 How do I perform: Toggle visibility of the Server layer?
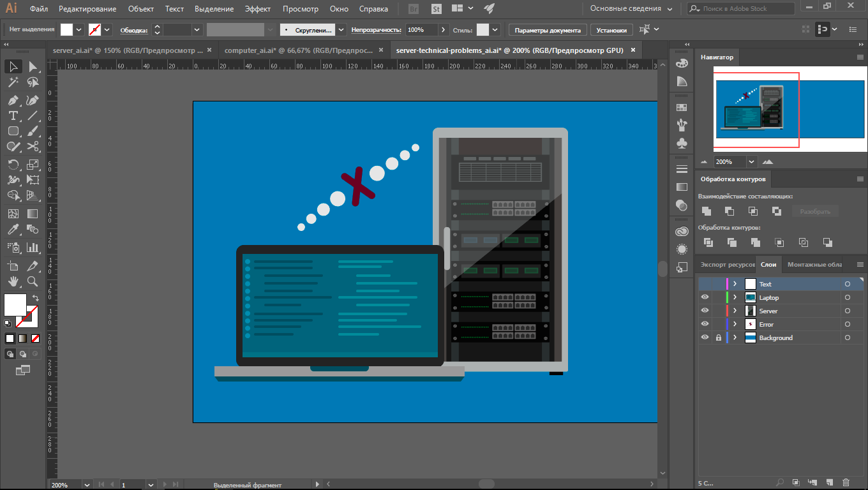705,311
